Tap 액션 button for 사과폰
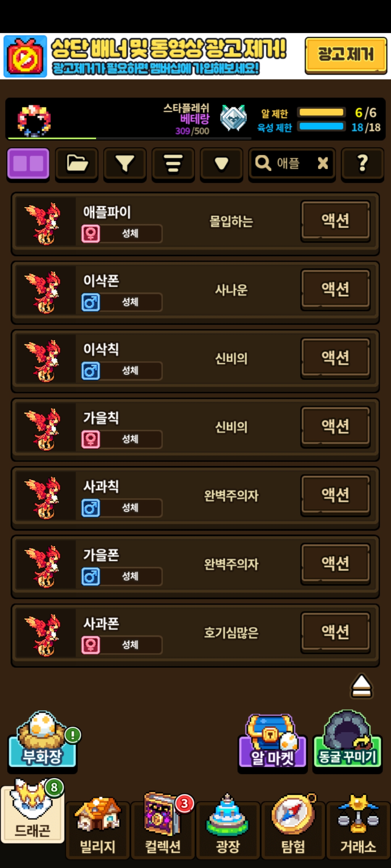 [336, 633]
